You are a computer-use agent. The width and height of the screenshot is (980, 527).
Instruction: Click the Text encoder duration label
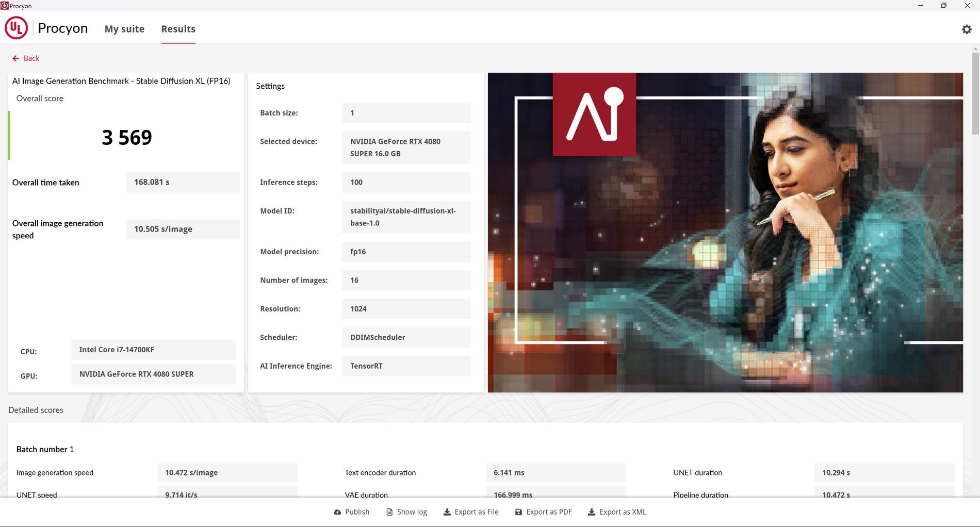click(380, 472)
